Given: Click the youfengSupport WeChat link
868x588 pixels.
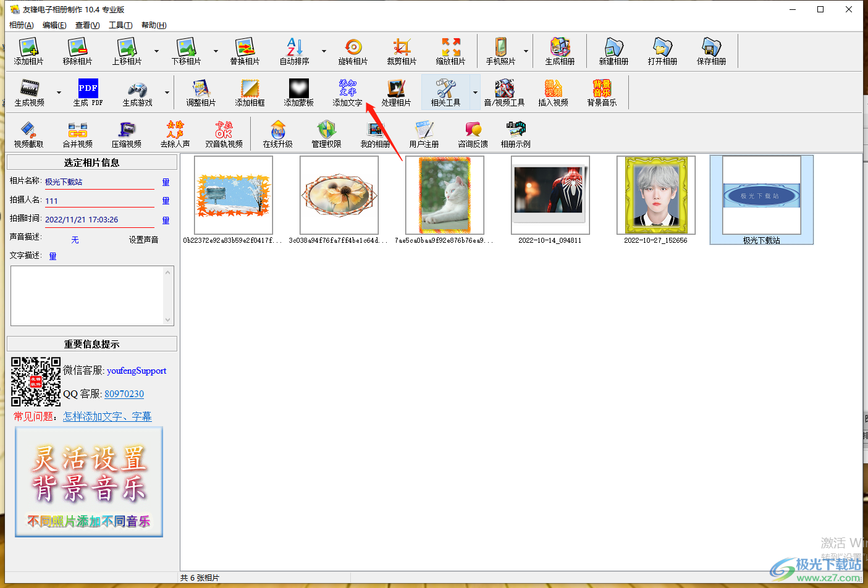Looking at the screenshot, I should tap(137, 371).
